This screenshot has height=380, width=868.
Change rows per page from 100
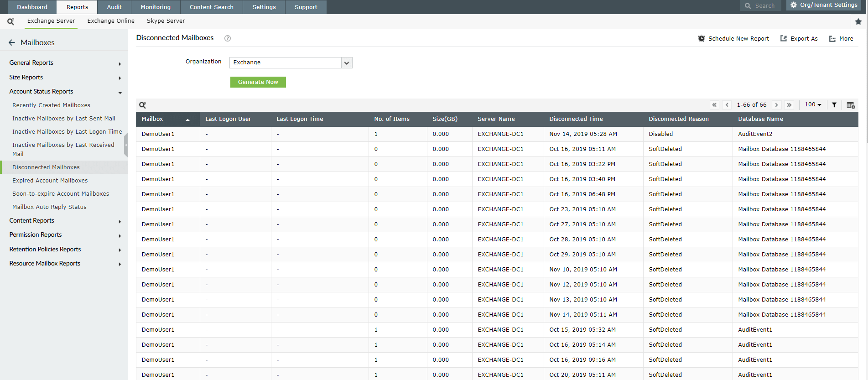813,104
